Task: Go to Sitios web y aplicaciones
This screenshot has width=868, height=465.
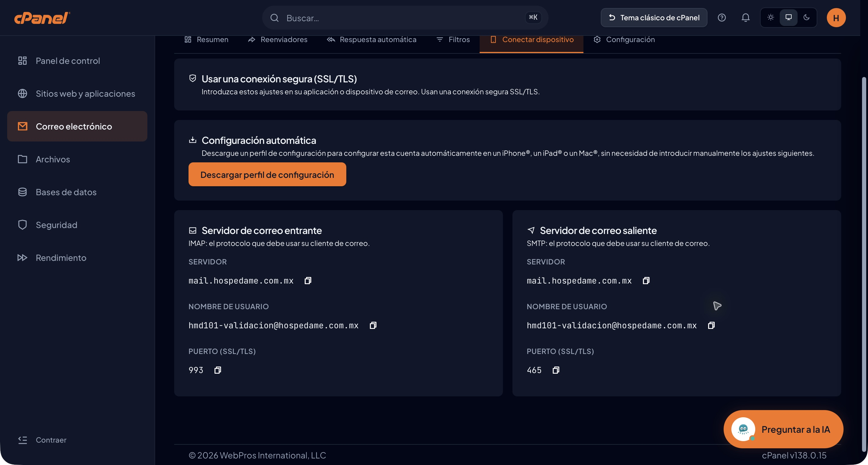Action: (77, 93)
